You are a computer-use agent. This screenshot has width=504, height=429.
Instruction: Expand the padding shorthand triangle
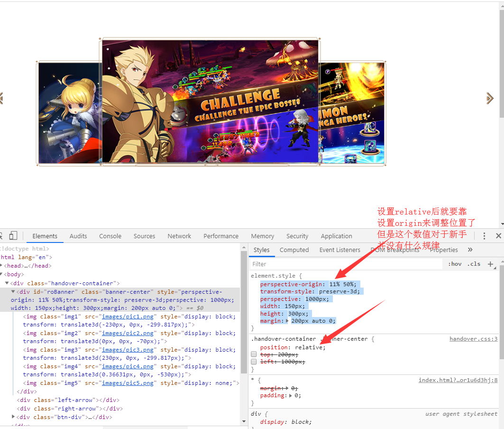(x=291, y=395)
